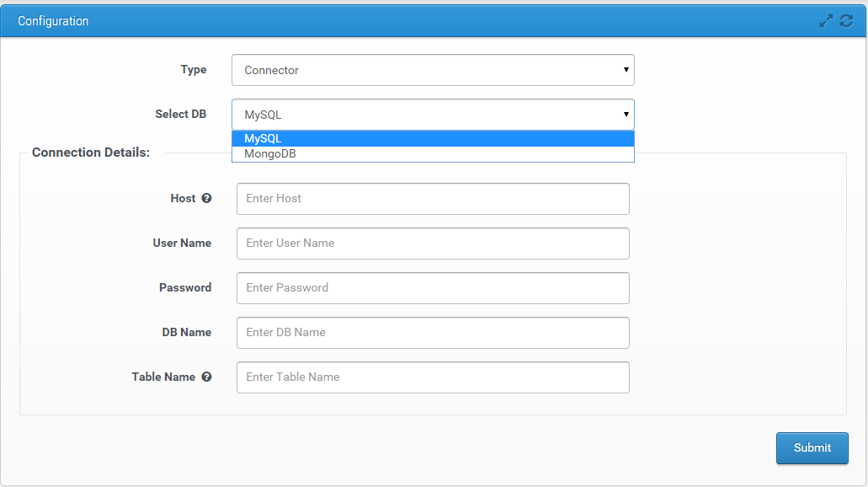Click the Password field label

click(x=185, y=287)
